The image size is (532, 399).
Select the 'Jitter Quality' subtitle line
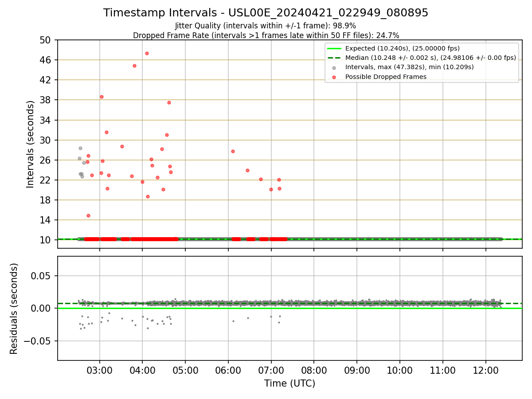266,26
